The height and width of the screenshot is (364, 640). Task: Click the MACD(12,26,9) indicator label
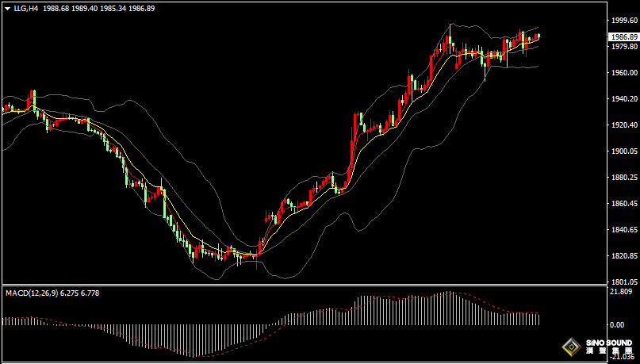click(31, 293)
